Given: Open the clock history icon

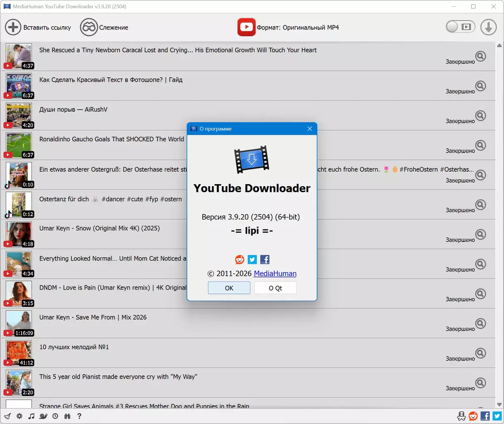Looking at the screenshot, I should coord(55,416).
